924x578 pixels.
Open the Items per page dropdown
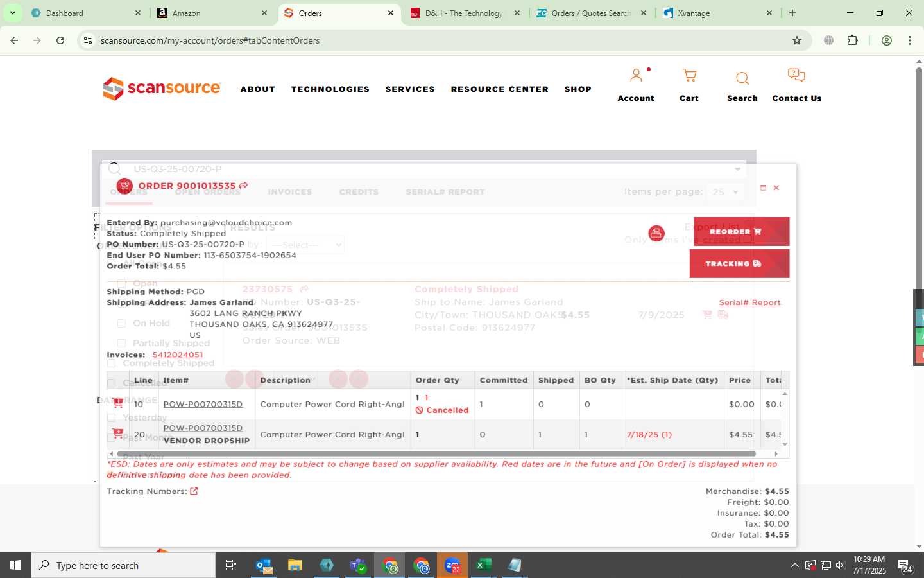[x=725, y=192]
